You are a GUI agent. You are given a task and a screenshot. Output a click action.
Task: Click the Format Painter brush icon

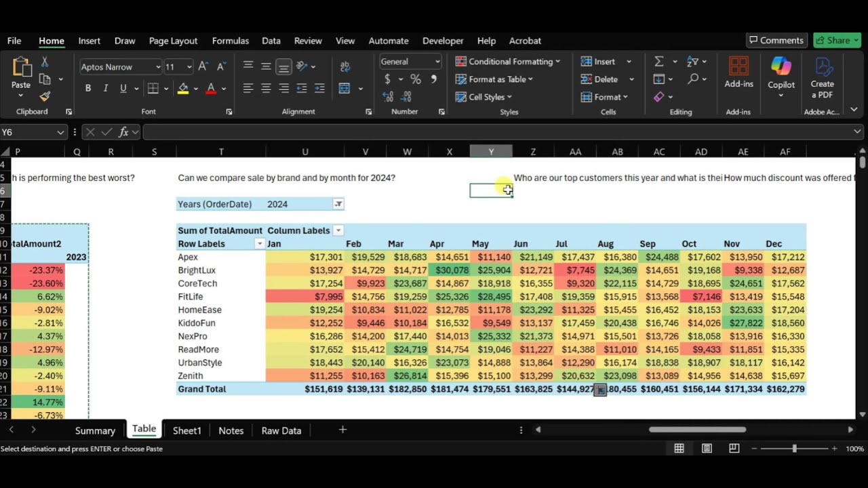(x=45, y=96)
